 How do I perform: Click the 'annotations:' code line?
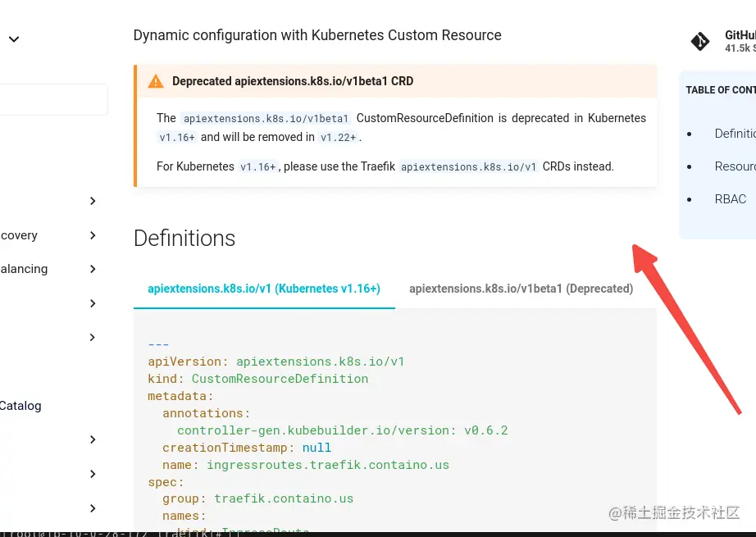pos(207,413)
